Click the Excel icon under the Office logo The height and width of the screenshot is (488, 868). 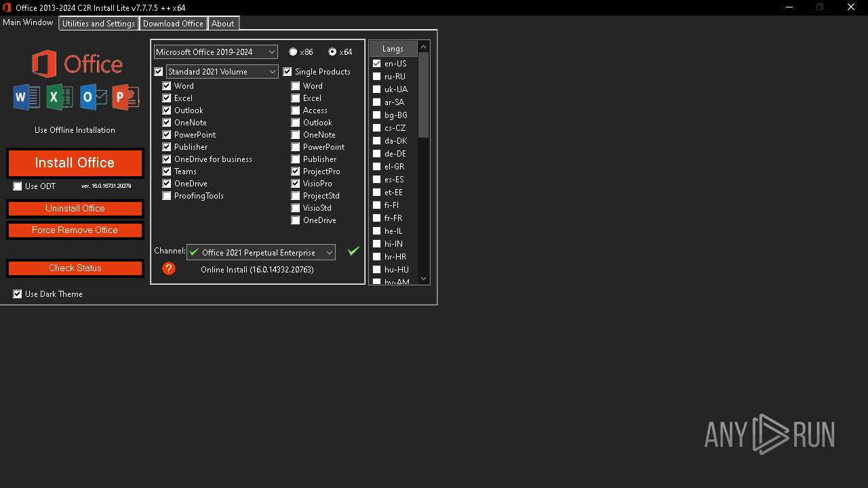click(x=60, y=98)
